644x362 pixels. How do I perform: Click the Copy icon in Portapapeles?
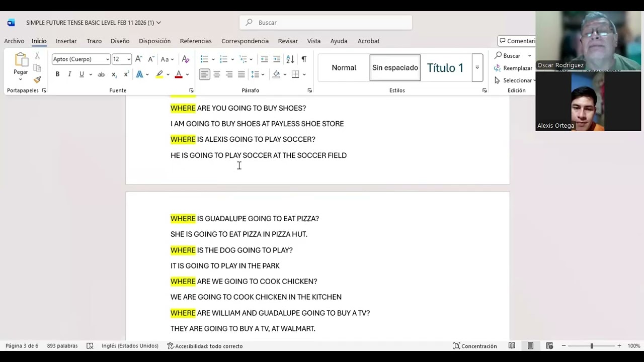(37, 68)
